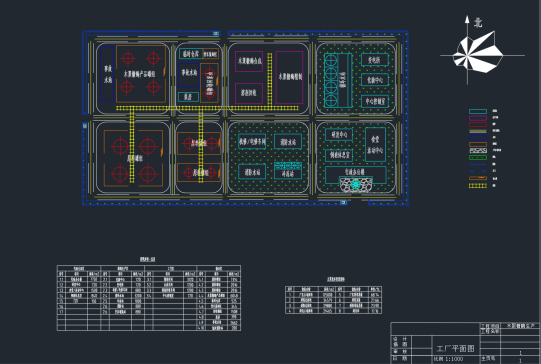Click the 变电所 building
541x364 pixels.
(375, 60)
